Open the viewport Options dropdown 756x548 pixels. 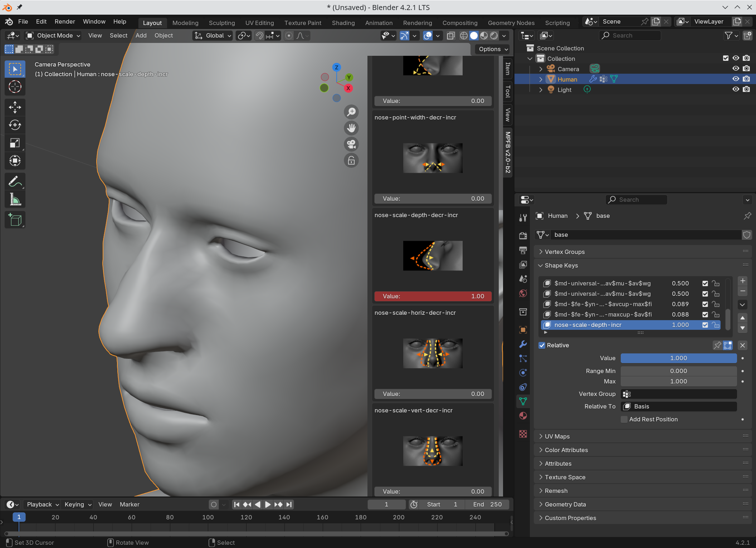(493, 49)
